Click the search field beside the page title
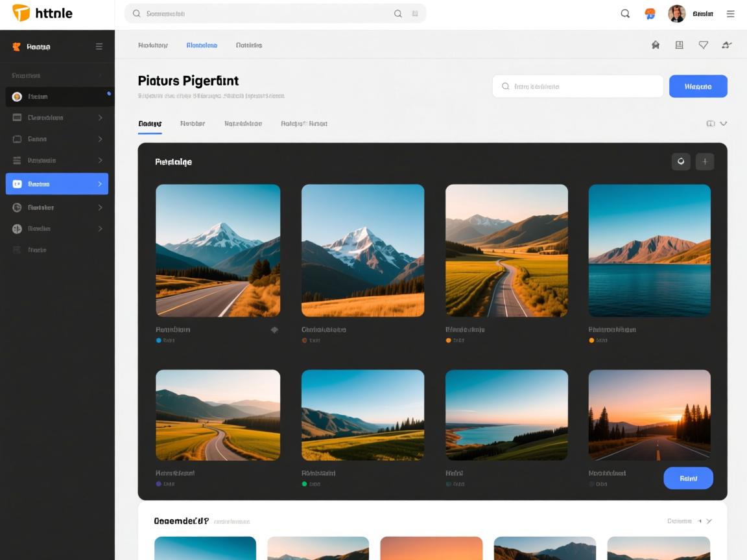Viewport: 747px width, 560px height. tap(577, 86)
